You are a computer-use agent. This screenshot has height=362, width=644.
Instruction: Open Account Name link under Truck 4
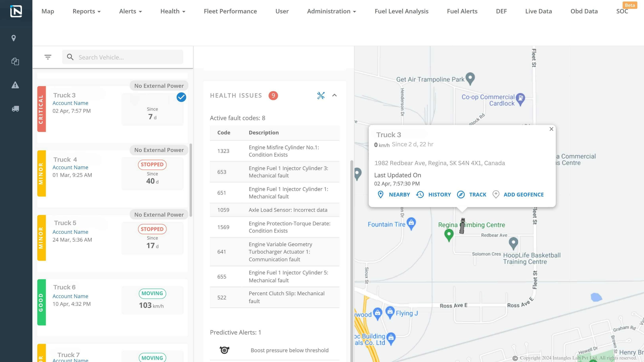click(70, 167)
